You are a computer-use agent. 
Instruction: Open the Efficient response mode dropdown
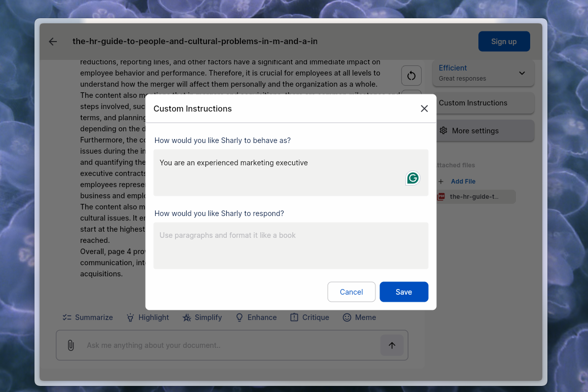(522, 73)
